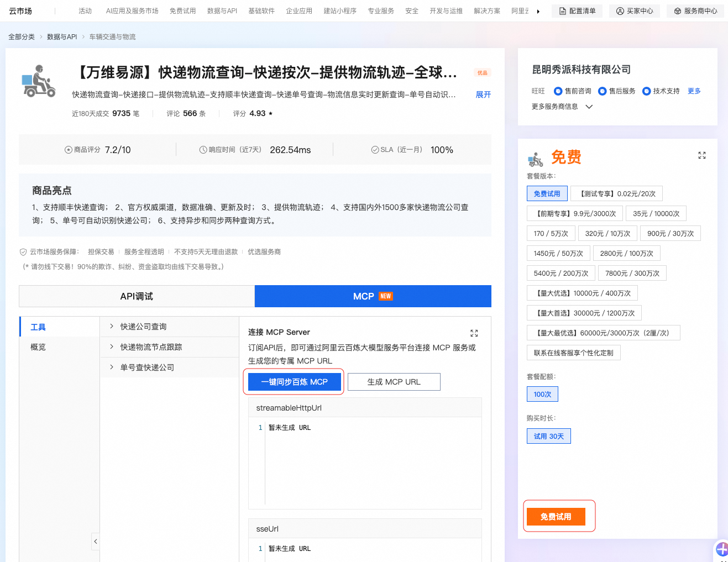Select the 2800元 / 100万次 package

click(x=627, y=254)
